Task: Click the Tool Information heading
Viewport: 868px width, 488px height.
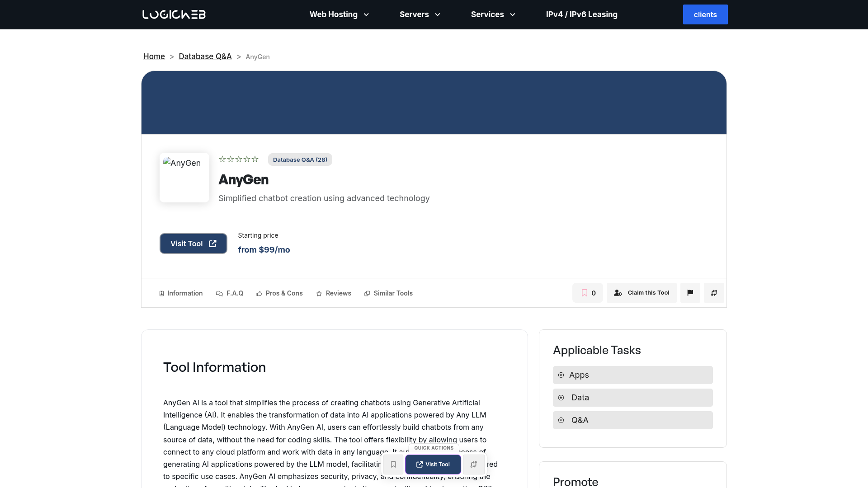Action: click(214, 367)
